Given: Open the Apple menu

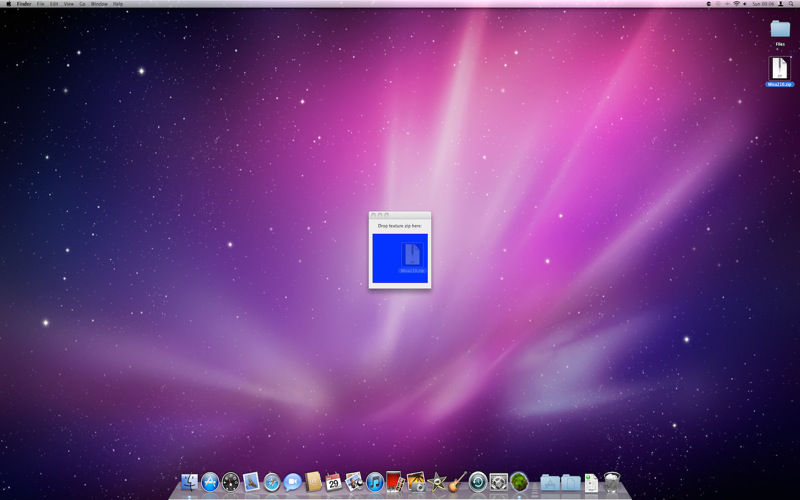Looking at the screenshot, I should (x=8, y=4).
